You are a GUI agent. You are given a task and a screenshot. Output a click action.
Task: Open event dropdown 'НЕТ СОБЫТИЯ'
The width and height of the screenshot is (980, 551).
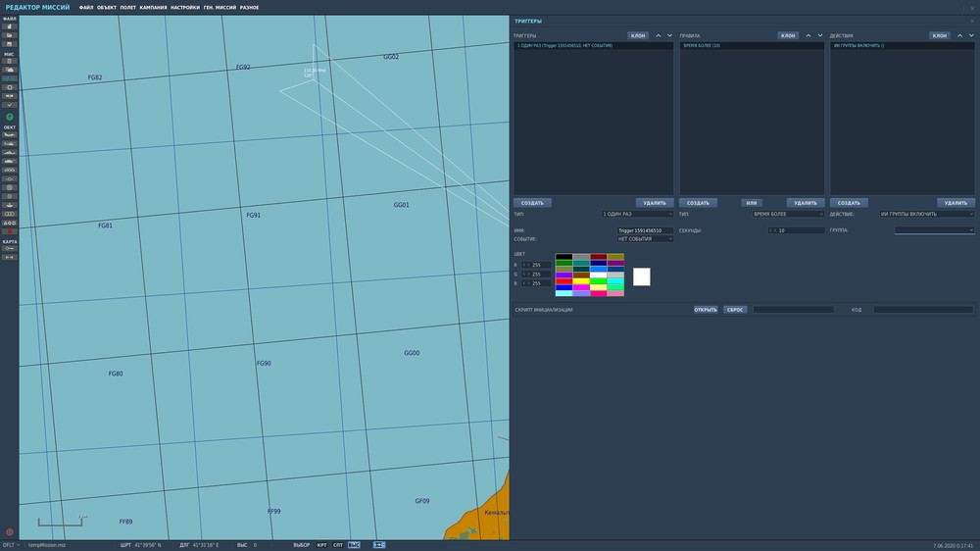tap(645, 239)
